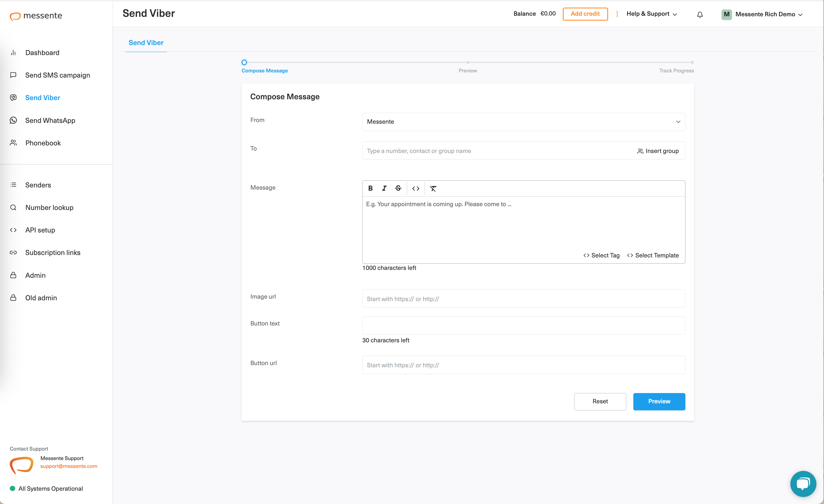Screen dimensions: 824x504
Task: Expand the Help & Support menu
Action: (651, 14)
